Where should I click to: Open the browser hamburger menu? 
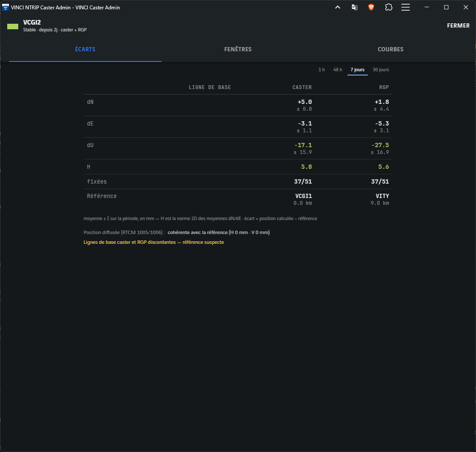click(x=406, y=7)
